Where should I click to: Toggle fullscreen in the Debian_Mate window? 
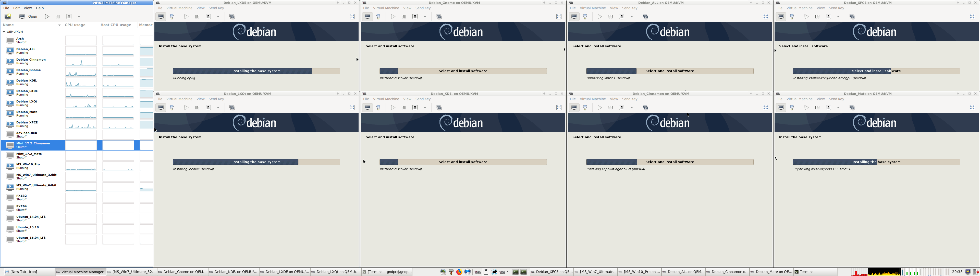(972, 108)
